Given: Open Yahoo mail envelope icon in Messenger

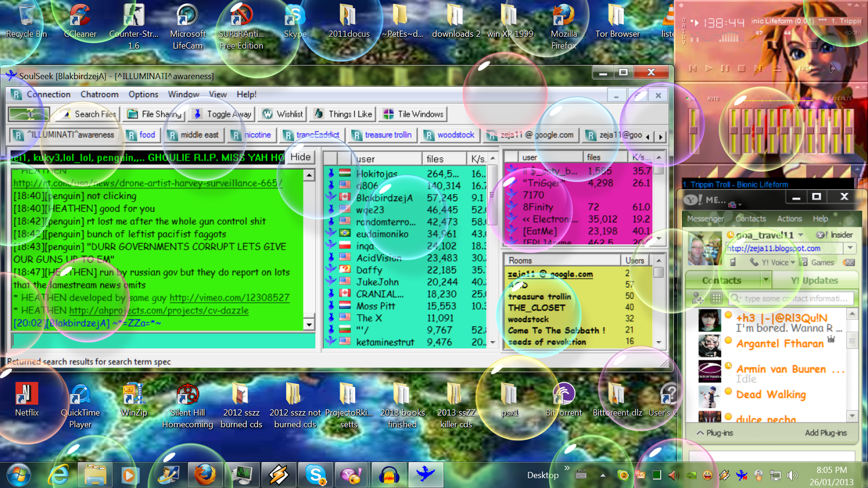Looking at the screenshot, I should coord(849,262).
